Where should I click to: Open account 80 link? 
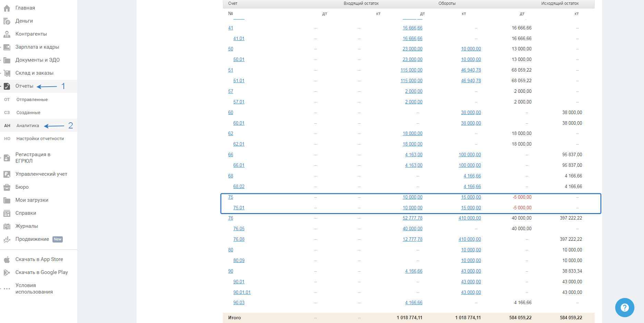230,250
